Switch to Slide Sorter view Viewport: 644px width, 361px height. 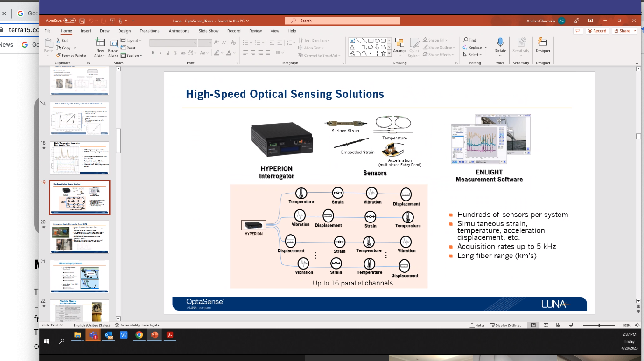546,325
